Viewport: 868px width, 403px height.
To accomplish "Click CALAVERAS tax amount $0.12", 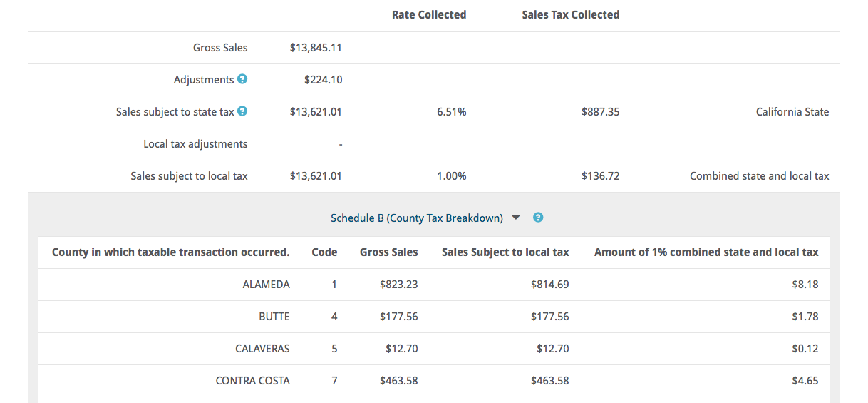I will 805,349.
